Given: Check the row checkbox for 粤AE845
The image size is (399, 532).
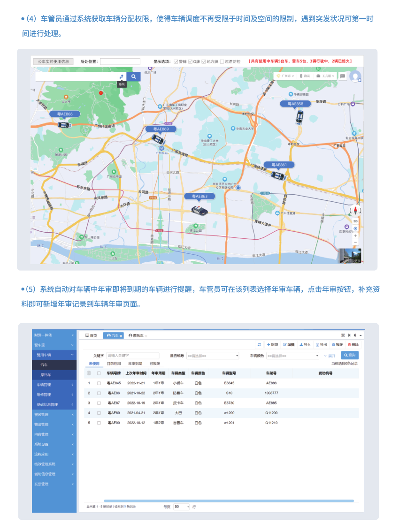Looking at the screenshot, I should [99, 383].
